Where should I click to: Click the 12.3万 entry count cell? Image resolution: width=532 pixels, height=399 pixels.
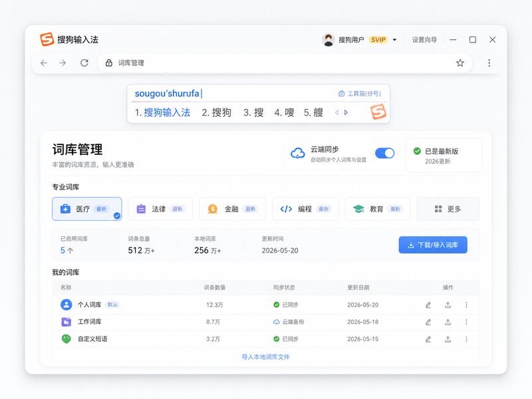pos(215,305)
